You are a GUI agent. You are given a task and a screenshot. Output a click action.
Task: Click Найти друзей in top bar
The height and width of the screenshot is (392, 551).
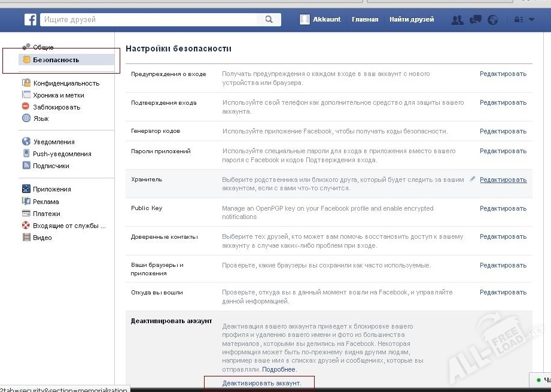click(412, 20)
